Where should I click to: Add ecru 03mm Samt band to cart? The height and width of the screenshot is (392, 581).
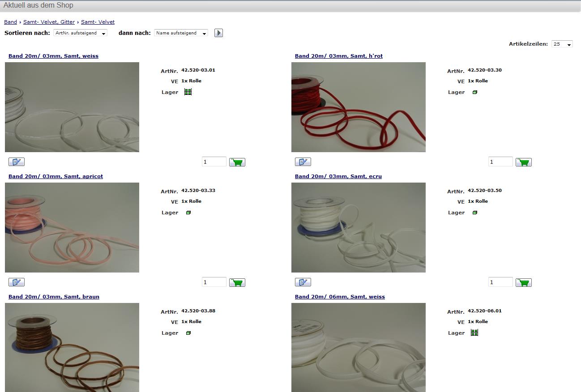click(x=524, y=282)
